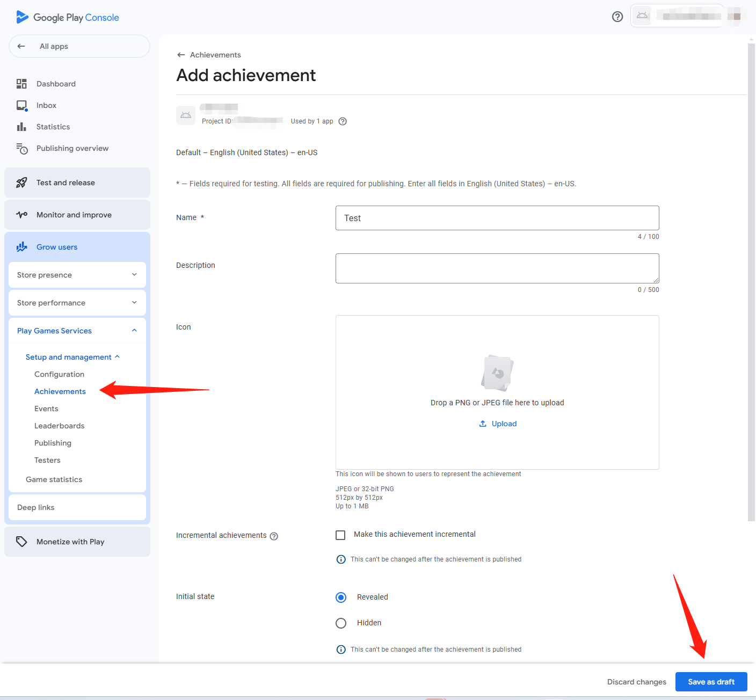The height and width of the screenshot is (700, 756).
Task: Click into the Description text field
Action: pos(497,268)
